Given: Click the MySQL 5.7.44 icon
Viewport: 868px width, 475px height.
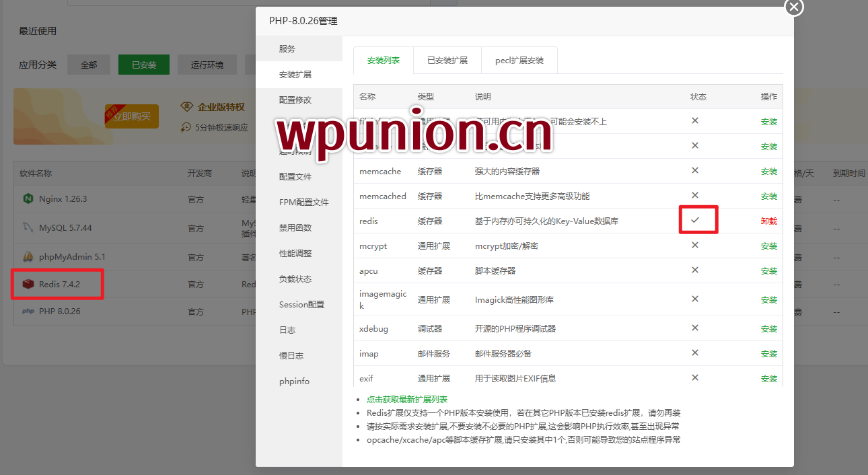Looking at the screenshot, I should pyautogui.click(x=28, y=228).
